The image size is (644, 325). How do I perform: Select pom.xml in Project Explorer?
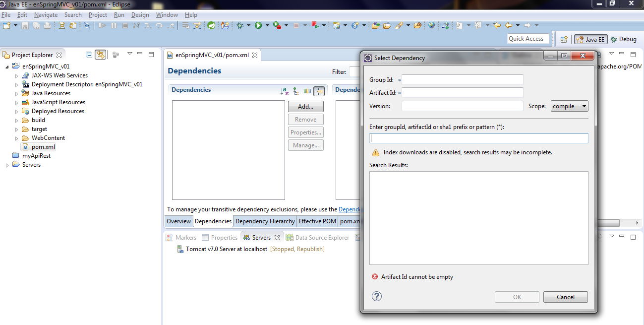click(x=43, y=147)
